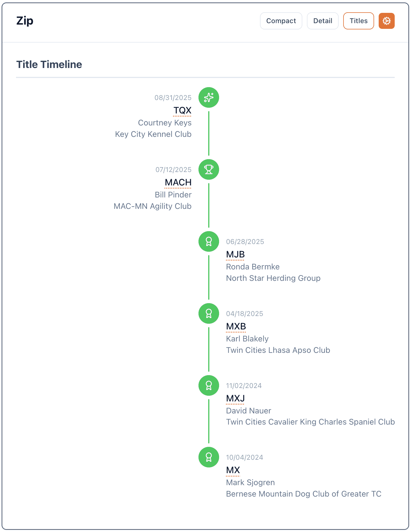413x532 pixels.
Task: Click the MACH title abbreviation
Action: pos(178,182)
